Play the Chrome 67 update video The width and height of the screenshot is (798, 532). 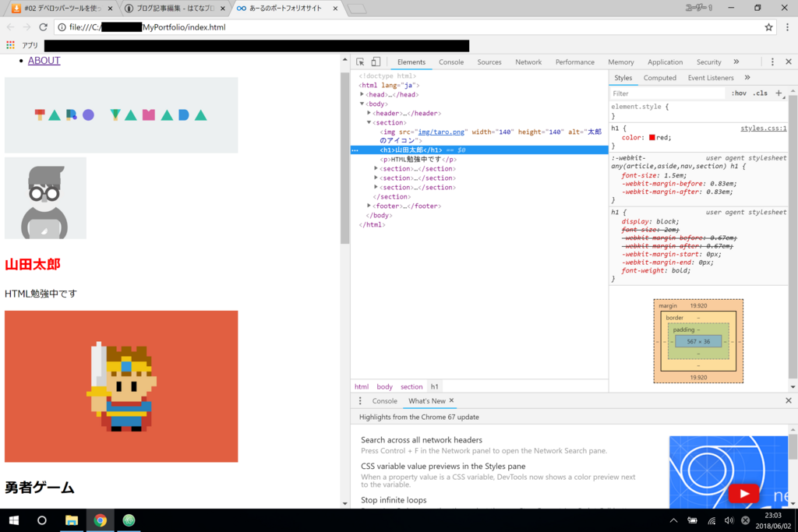coord(744,493)
